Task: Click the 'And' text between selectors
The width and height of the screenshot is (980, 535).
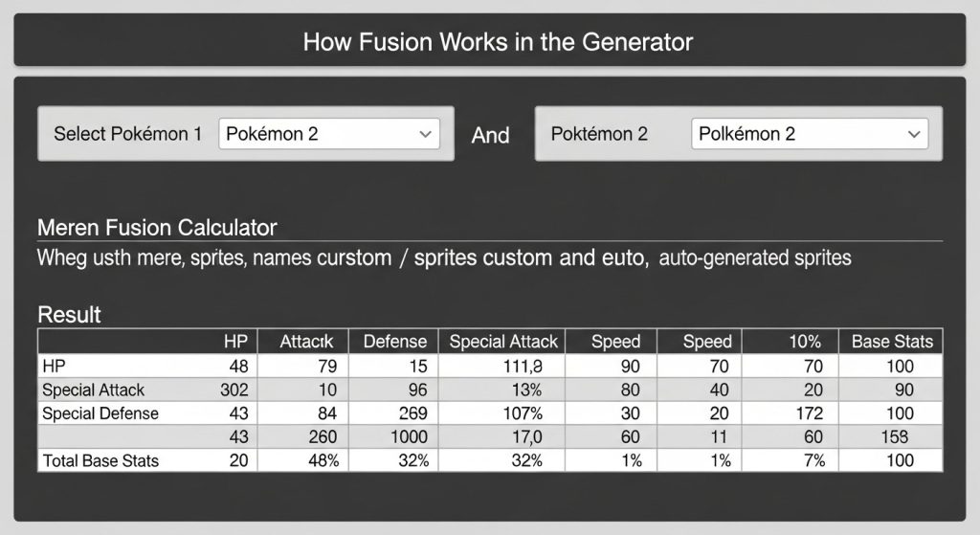Action: [490, 135]
